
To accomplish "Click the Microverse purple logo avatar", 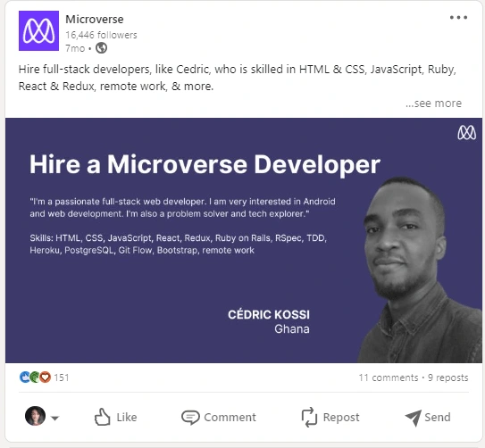I will point(38,30).
